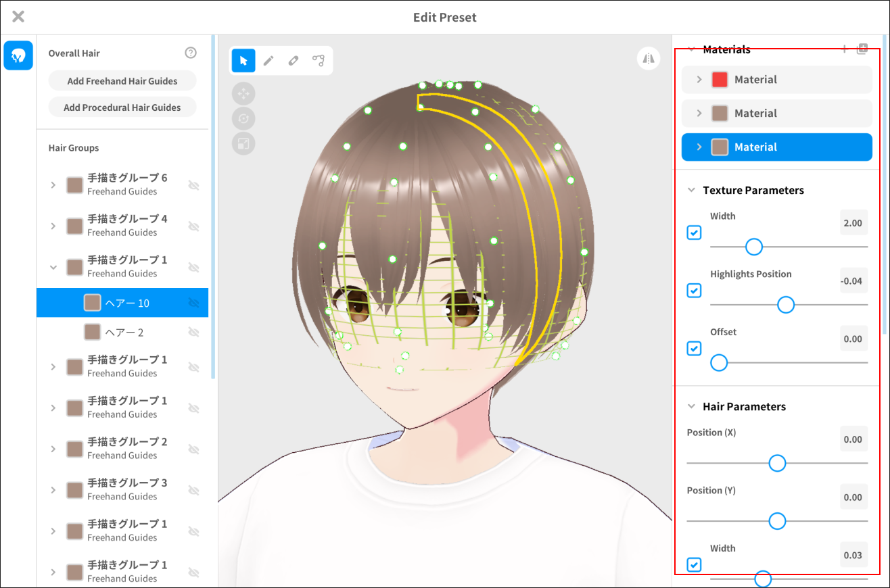The height and width of the screenshot is (588, 890).
Task: Open the Overall Hair help icon
Action: [x=191, y=53]
